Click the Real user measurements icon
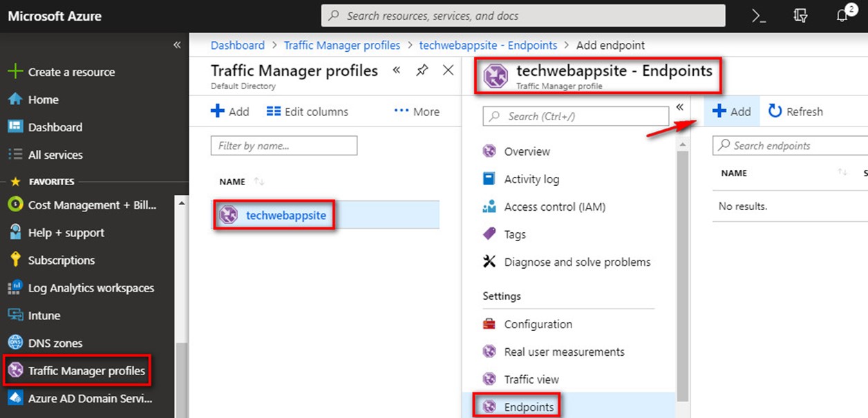The image size is (868, 418). tap(489, 352)
